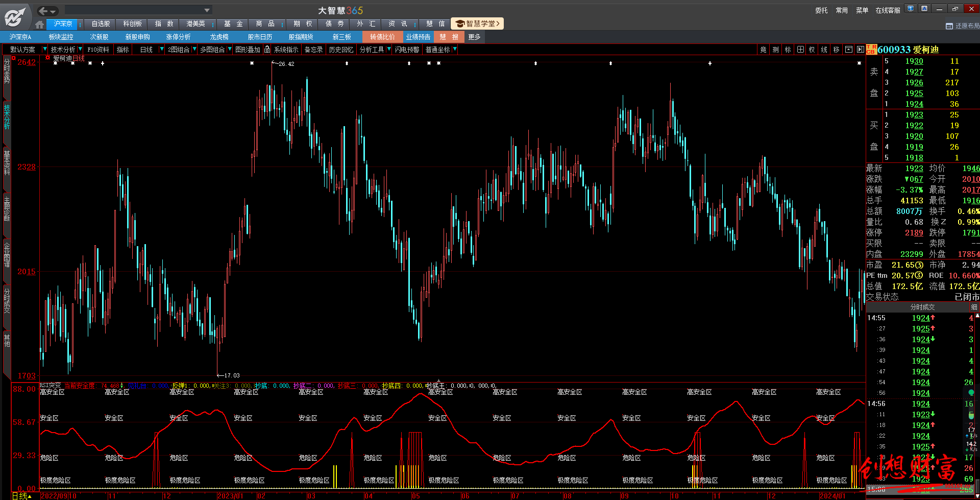Click the lock icon beside 图形叠加
Viewport: 980px width, 500px height.
(x=267, y=50)
